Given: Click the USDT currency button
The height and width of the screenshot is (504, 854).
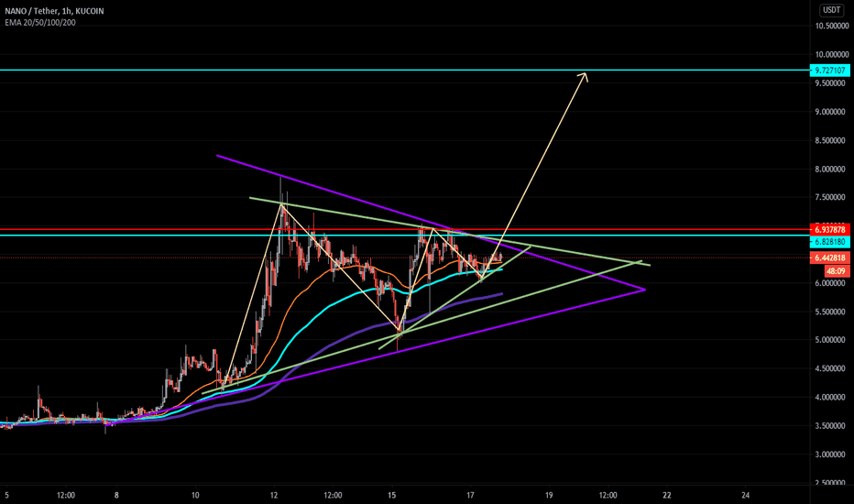Looking at the screenshot, I should click(x=831, y=10).
